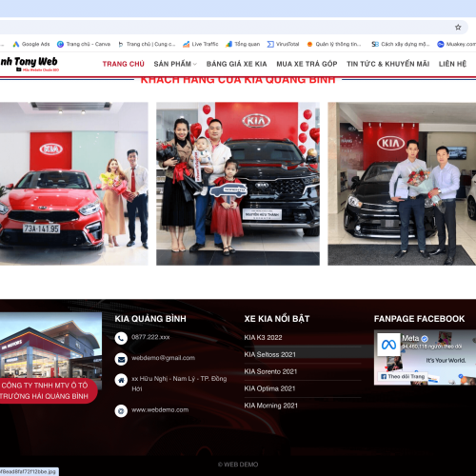Click the KIA Morning 2021 link

270,406
